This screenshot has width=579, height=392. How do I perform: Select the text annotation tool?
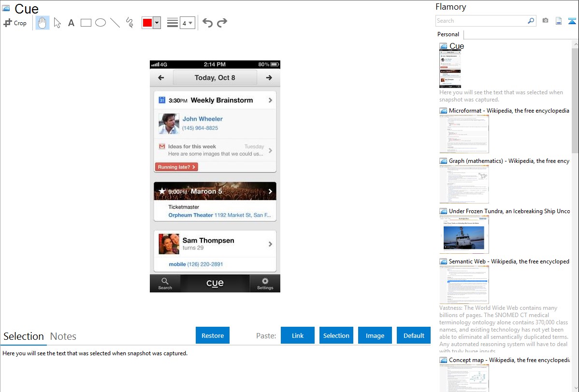point(71,23)
